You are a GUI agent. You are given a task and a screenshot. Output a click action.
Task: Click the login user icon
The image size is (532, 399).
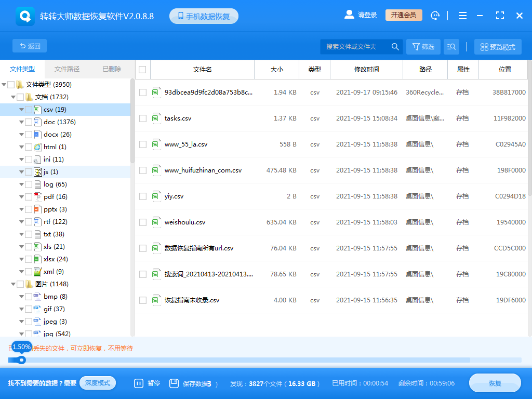coord(349,15)
